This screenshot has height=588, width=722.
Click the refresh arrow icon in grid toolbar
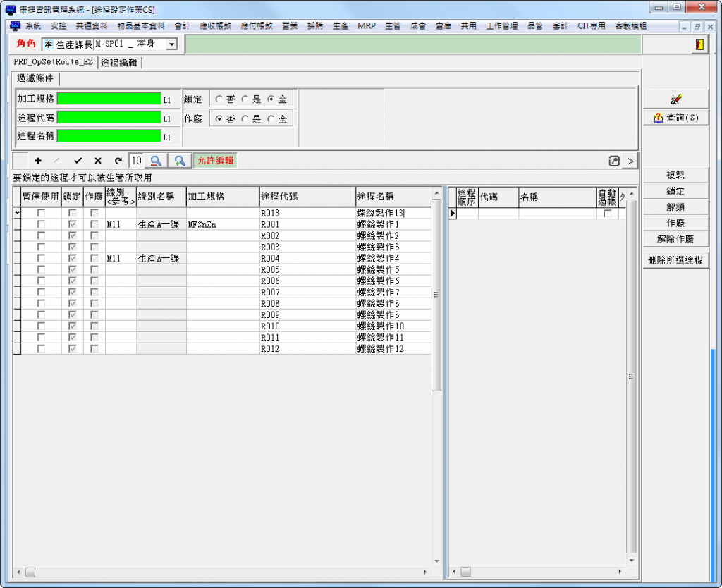pos(118,161)
